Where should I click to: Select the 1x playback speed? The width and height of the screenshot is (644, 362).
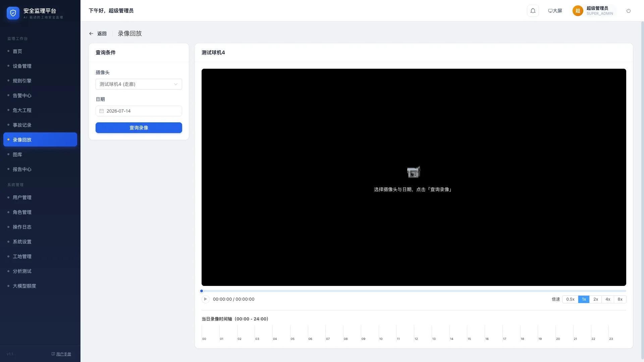[x=584, y=299]
